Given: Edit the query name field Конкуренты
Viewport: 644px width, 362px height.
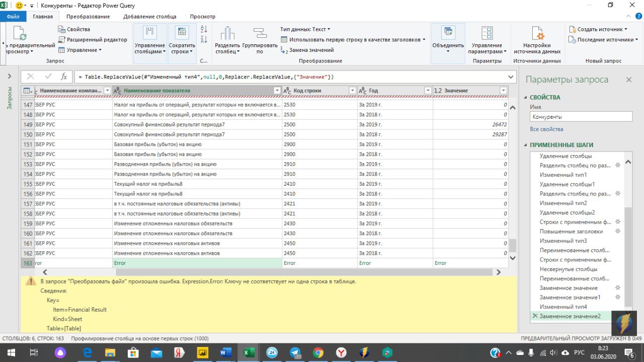Looking at the screenshot, I should coord(581,116).
